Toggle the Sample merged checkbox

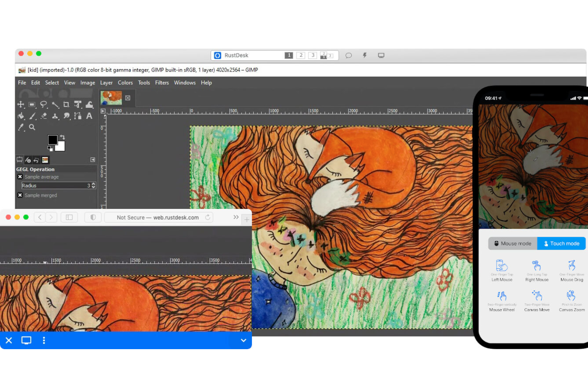pyautogui.click(x=20, y=195)
